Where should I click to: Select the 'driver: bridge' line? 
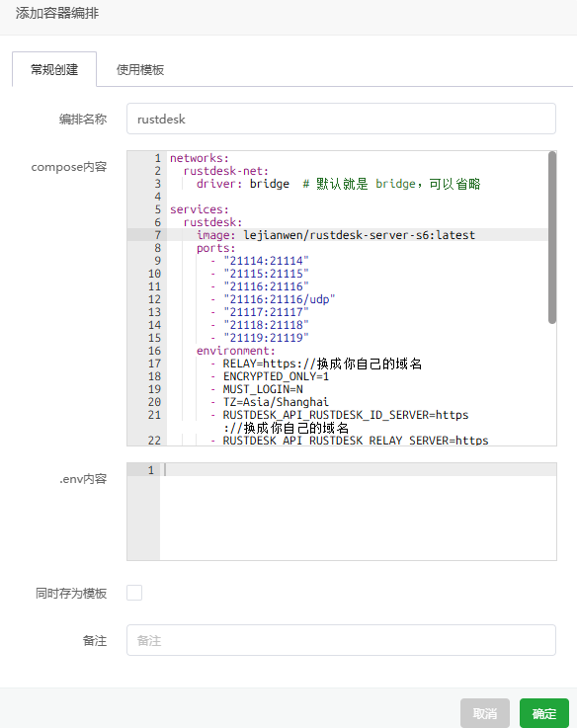(x=243, y=184)
